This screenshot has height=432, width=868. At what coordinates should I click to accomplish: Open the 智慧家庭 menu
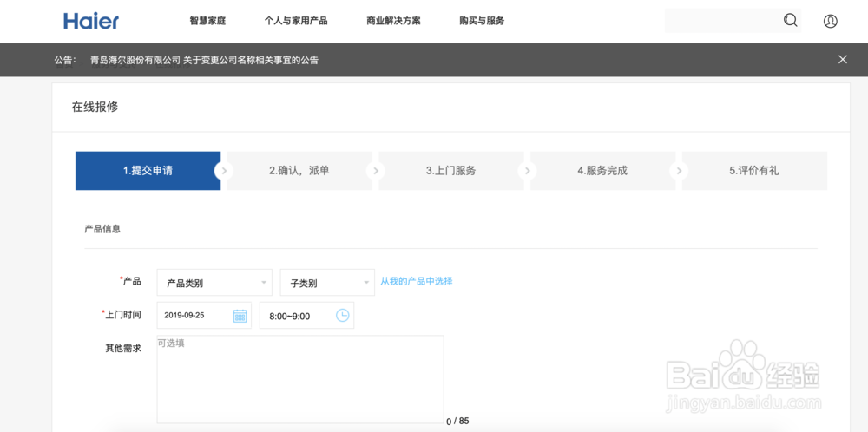point(207,21)
